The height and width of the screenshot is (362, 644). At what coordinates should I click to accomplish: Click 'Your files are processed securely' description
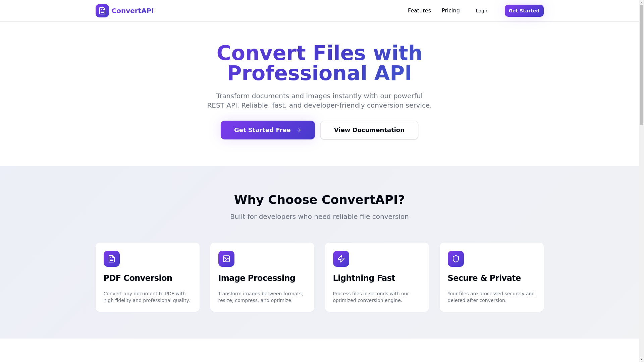coord(491,297)
